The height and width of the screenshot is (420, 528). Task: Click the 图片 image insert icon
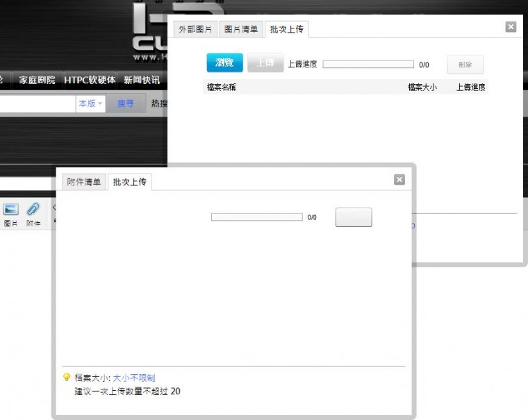[11, 214]
